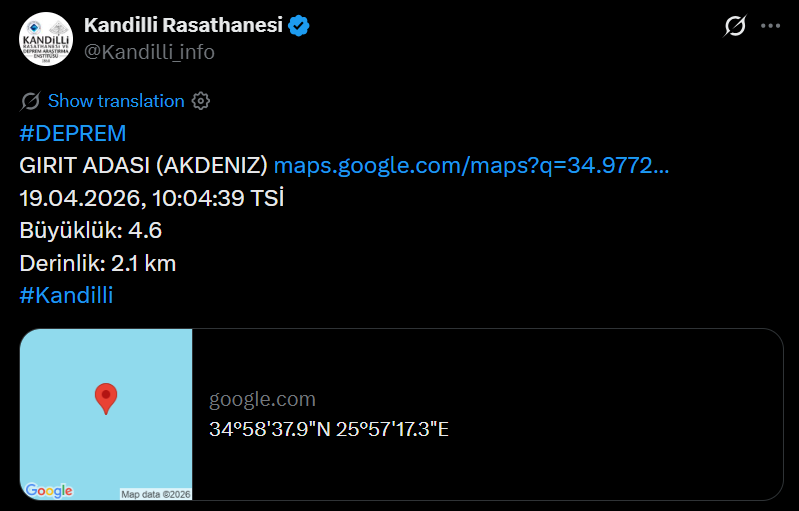Click the Grok icon at top right
The image size is (799, 511).
tap(735, 27)
